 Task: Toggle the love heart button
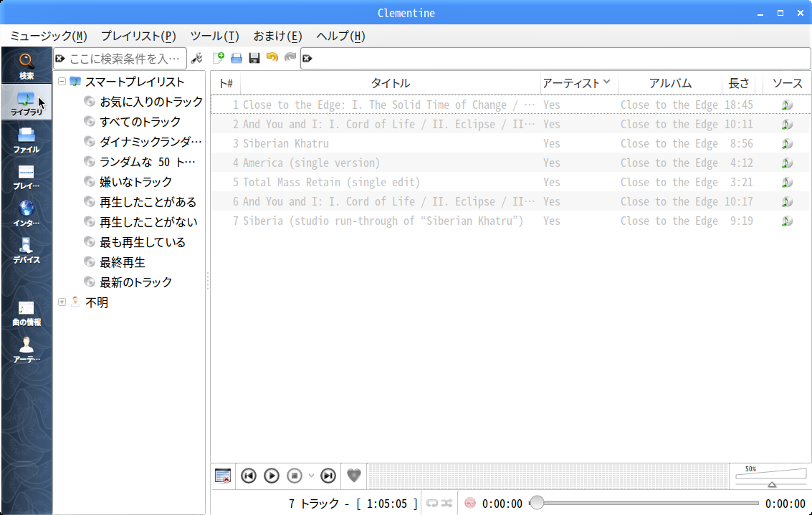pos(354,475)
